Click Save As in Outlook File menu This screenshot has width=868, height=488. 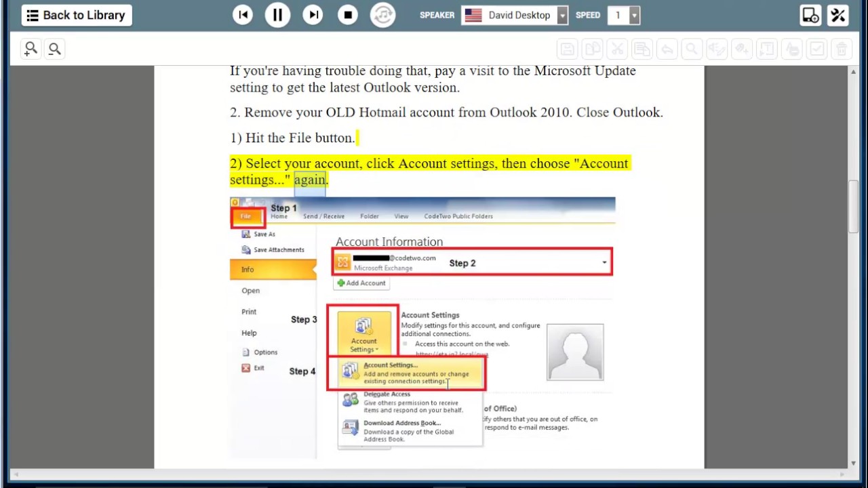coord(258,234)
